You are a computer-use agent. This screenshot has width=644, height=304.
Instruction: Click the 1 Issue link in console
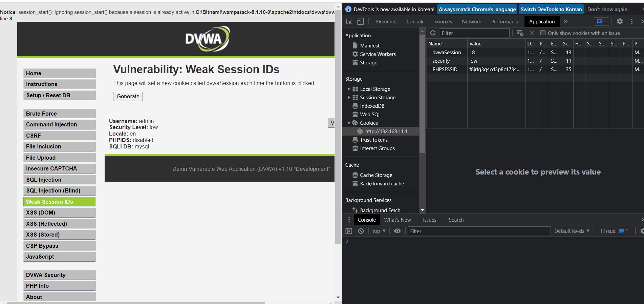pyautogui.click(x=614, y=231)
